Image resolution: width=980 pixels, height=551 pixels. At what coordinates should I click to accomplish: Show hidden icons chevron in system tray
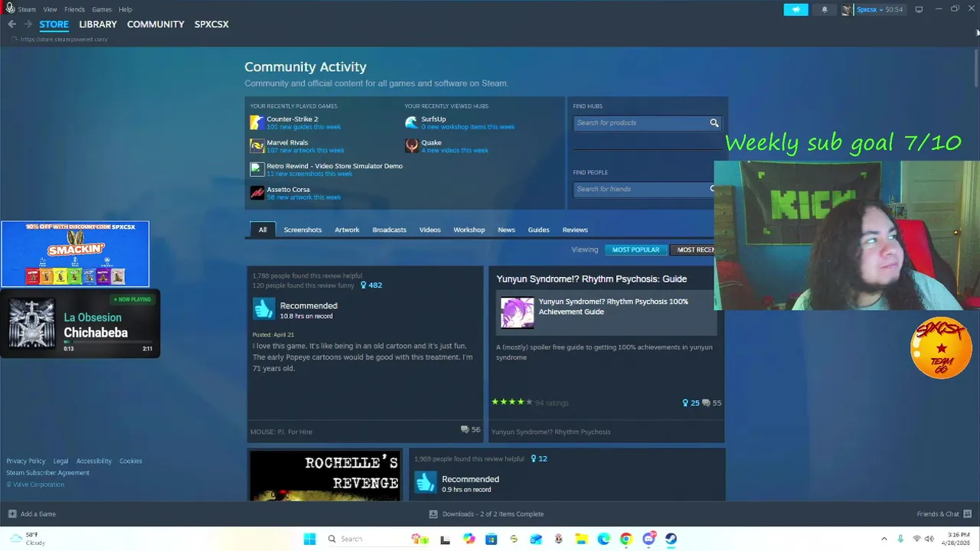click(x=884, y=539)
